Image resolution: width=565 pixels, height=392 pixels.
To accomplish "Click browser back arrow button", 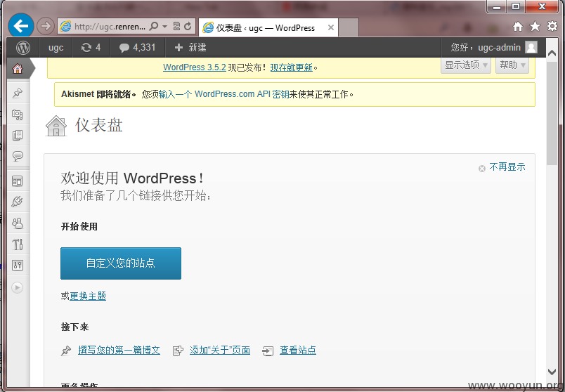I will [21, 25].
